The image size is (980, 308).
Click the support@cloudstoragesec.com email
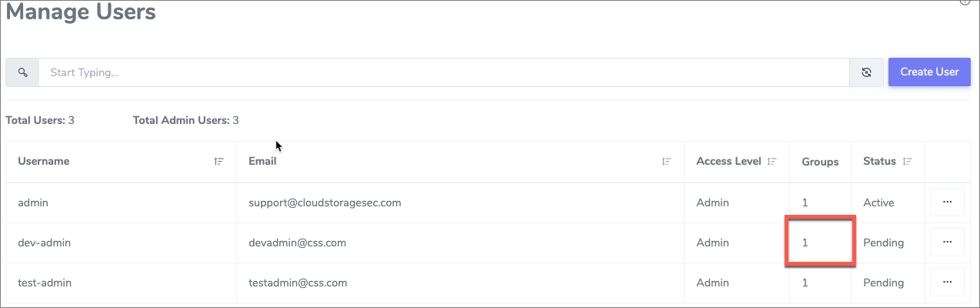pos(325,203)
